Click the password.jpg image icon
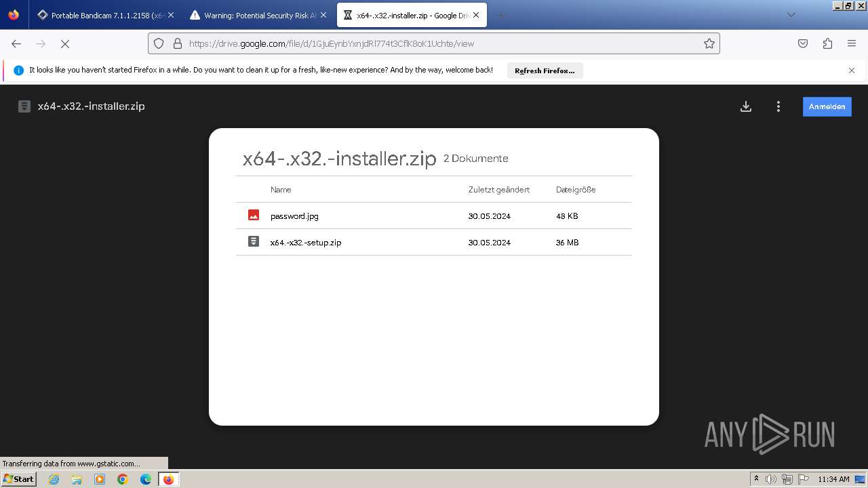This screenshot has height=488, width=868. coord(254,216)
